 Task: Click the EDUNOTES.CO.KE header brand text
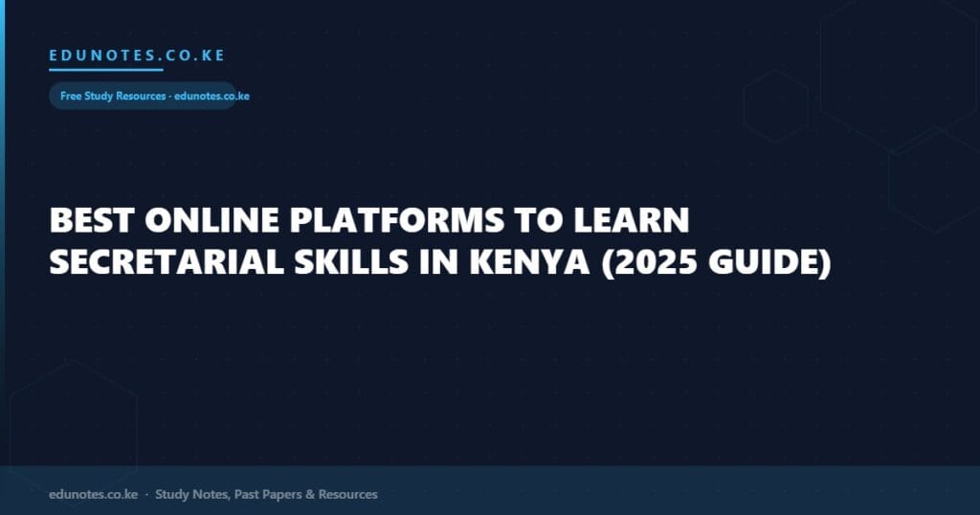pyautogui.click(x=137, y=56)
